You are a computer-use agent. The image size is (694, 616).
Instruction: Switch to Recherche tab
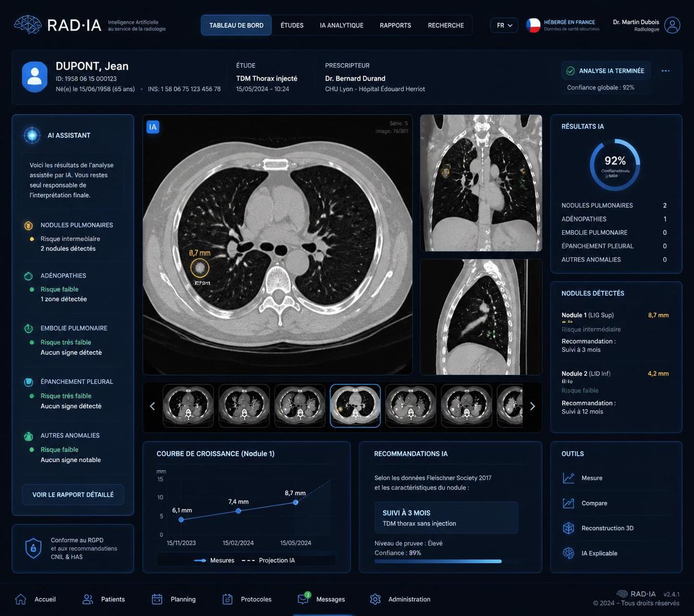click(x=446, y=25)
